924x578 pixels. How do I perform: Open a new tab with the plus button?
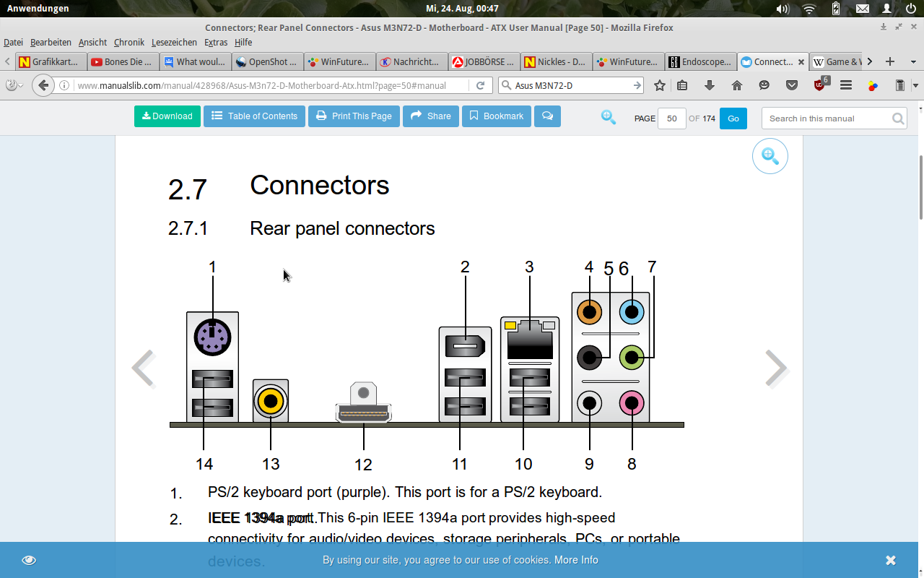pyautogui.click(x=890, y=61)
